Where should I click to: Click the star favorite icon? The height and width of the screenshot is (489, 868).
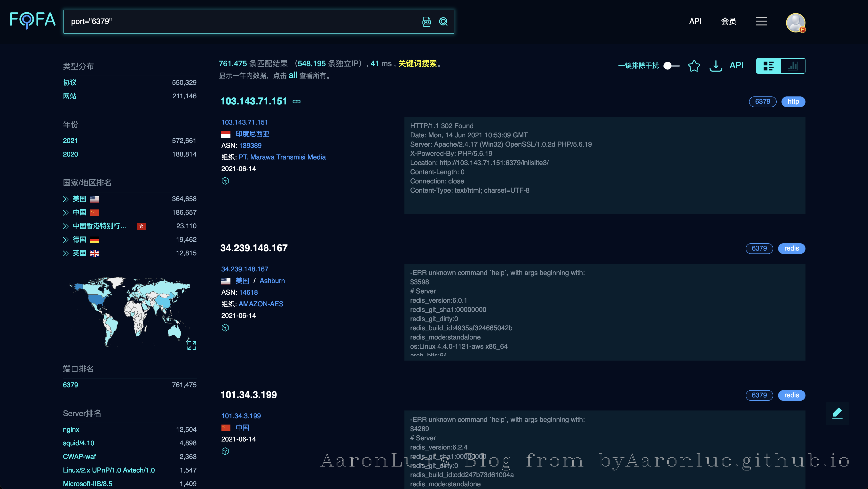click(x=694, y=66)
